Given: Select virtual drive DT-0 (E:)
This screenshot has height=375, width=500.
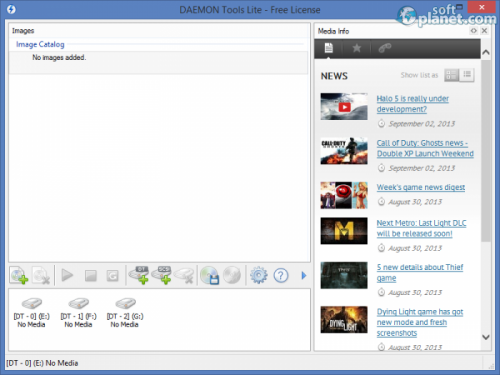Looking at the screenshot, I should pos(31,313).
